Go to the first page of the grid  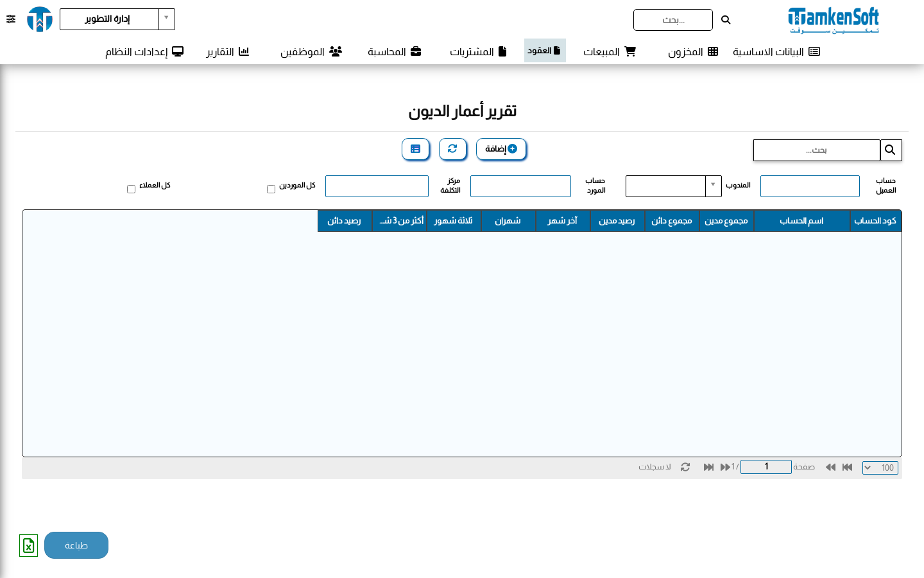point(847,468)
